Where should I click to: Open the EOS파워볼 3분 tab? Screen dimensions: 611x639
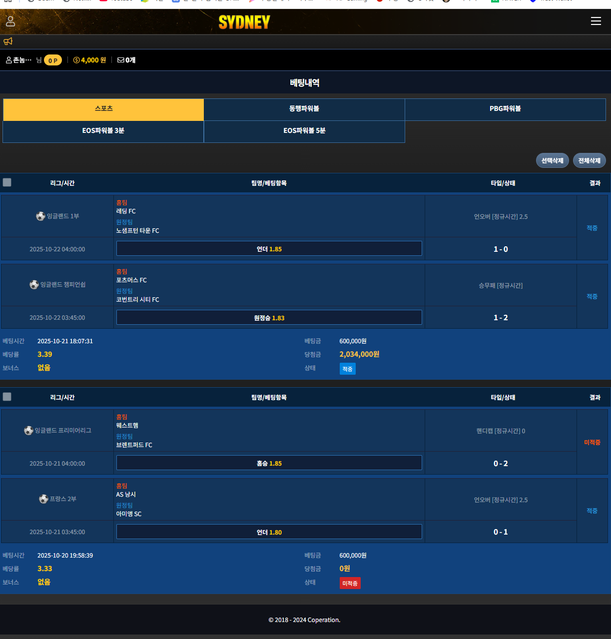coord(103,131)
